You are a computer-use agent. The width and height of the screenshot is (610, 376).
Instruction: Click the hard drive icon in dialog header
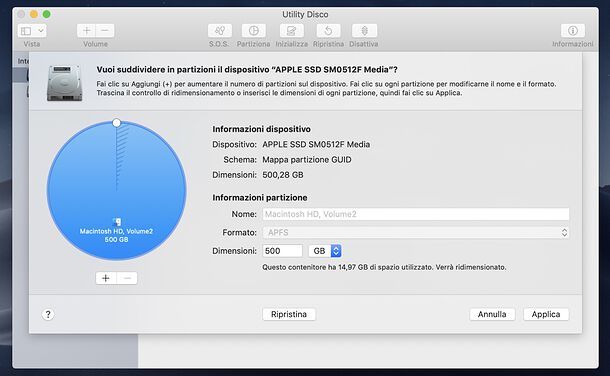pyautogui.click(x=65, y=83)
